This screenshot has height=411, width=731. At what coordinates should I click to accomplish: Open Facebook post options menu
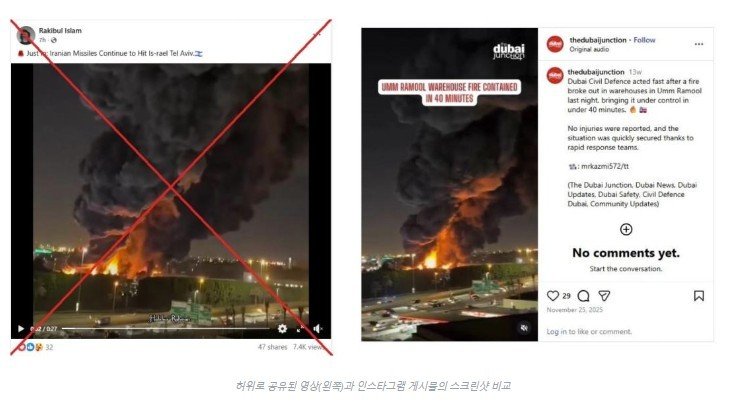pos(317,34)
